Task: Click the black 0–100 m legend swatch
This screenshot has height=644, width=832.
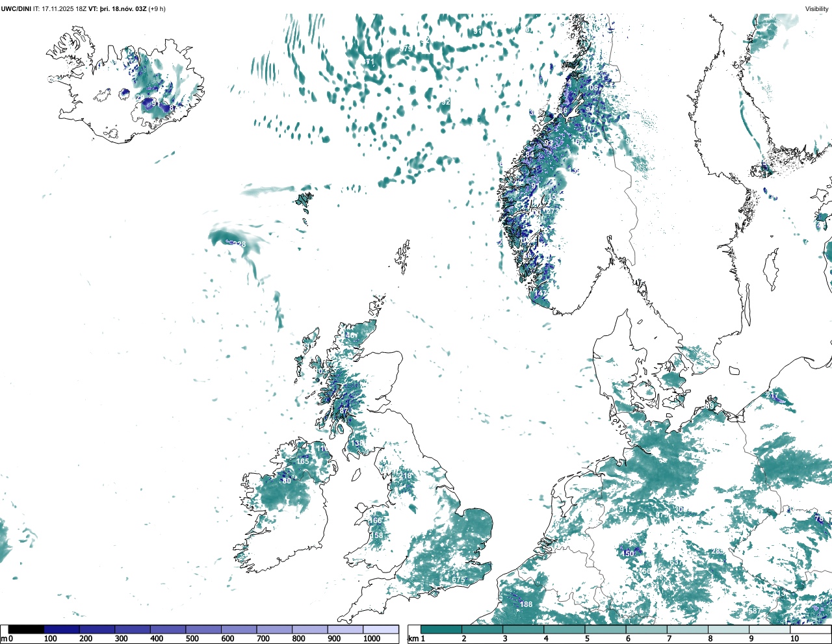Action: click(x=27, y=629)
